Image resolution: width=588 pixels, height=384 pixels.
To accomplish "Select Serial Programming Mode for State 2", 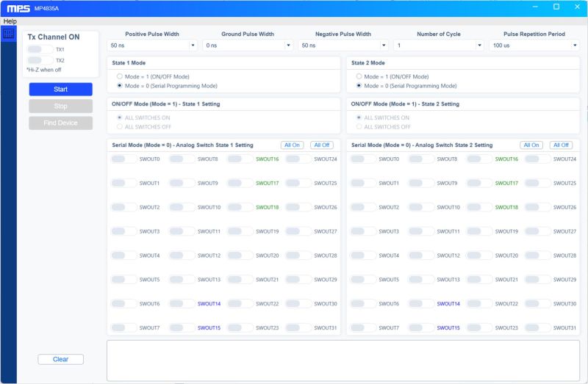I will [359, 86].
